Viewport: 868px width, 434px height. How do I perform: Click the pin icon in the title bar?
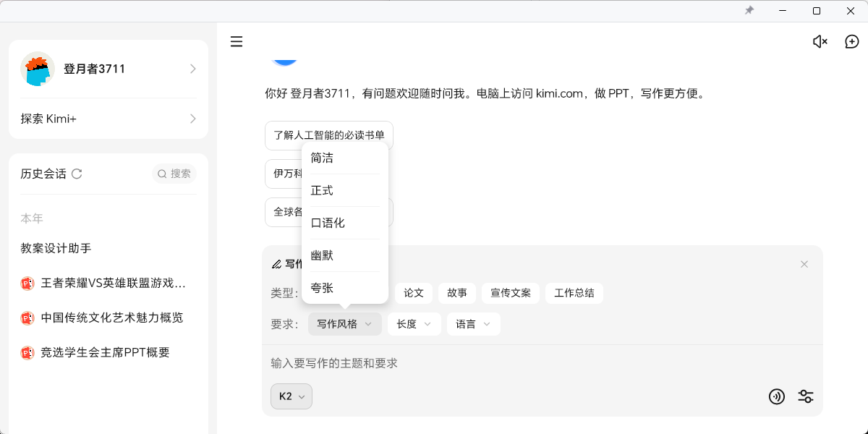749,10
